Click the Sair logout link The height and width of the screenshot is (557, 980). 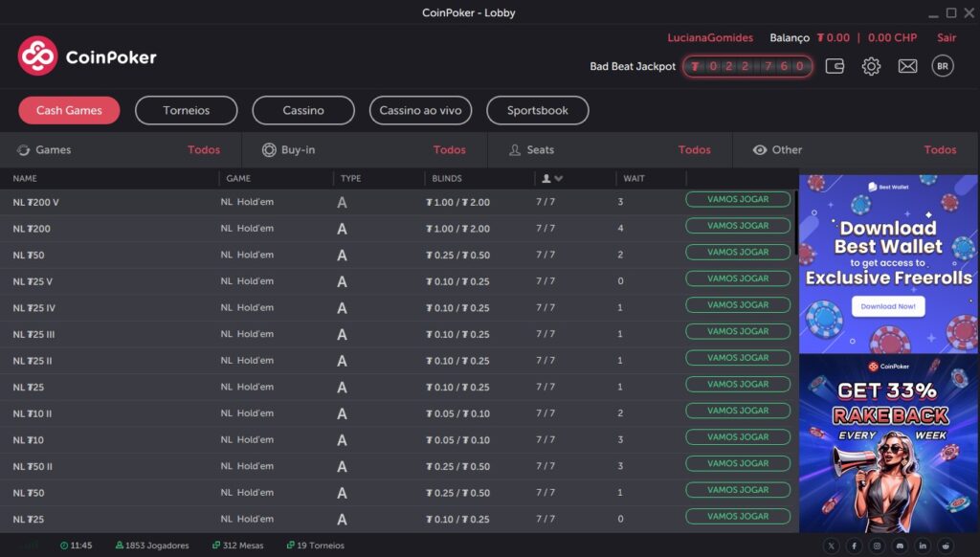[x=947, y=37]
